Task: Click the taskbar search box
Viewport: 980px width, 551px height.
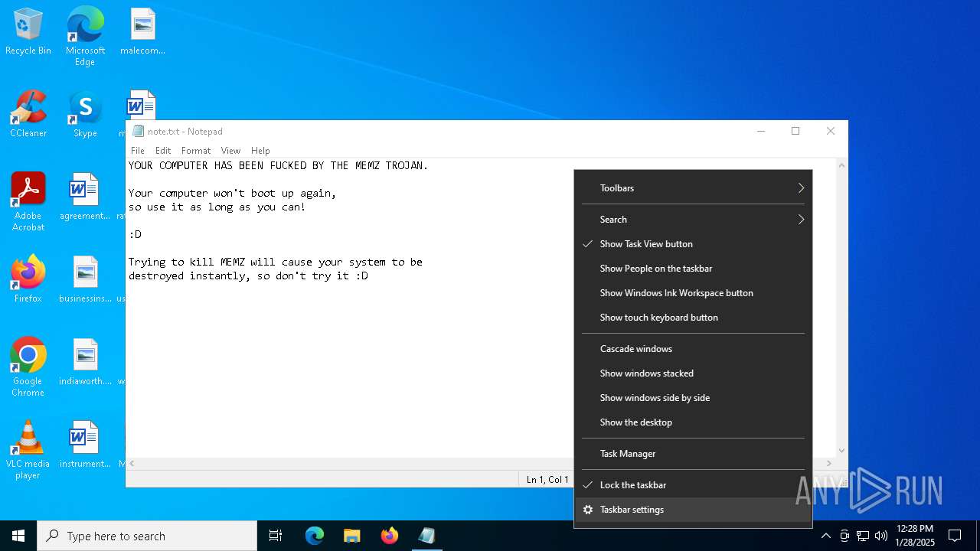Action: pos(147,536)
